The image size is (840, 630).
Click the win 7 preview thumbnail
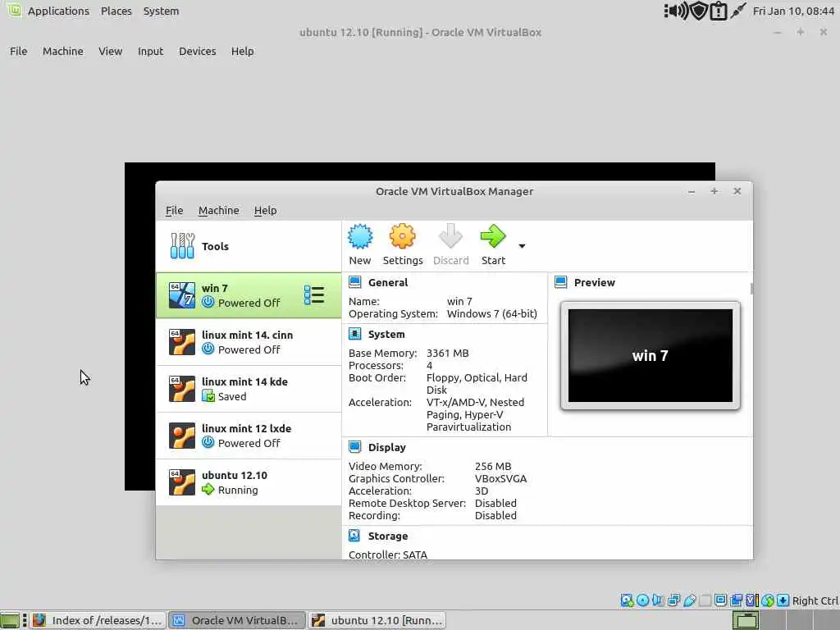point(650,356)
